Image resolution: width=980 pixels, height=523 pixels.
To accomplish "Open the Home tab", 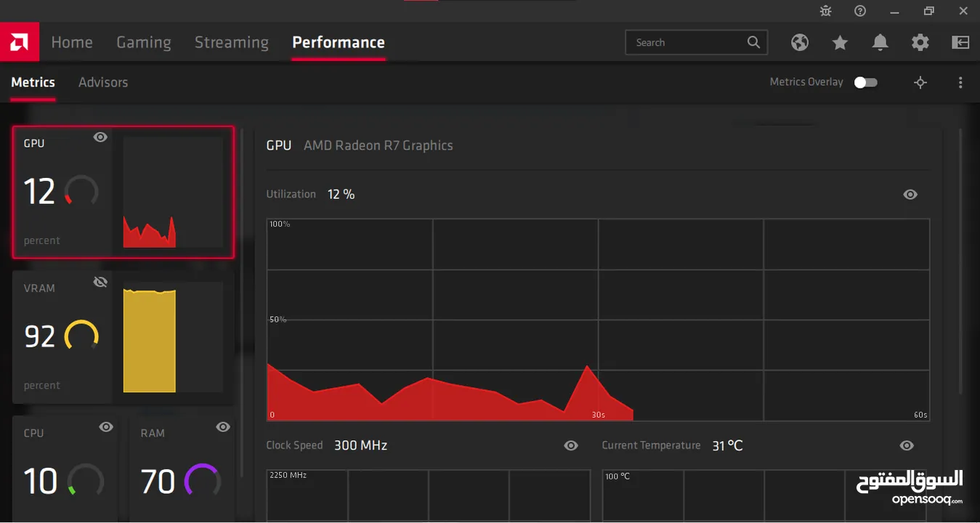I will (72, 42).
